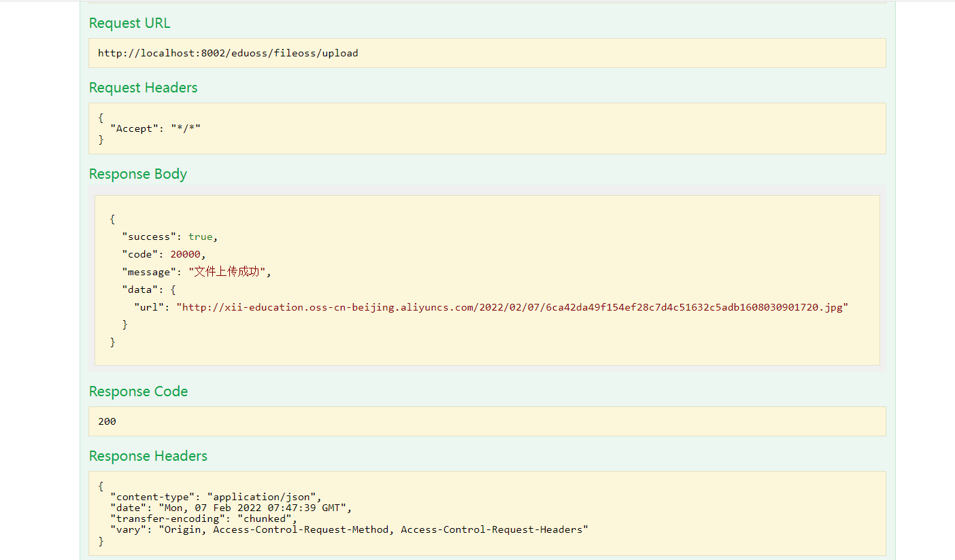Click the aliyuncs.com jpg URL value
The height and width of the screenshot is (560, 955).
pyautogui.click(x=512, y=307)
